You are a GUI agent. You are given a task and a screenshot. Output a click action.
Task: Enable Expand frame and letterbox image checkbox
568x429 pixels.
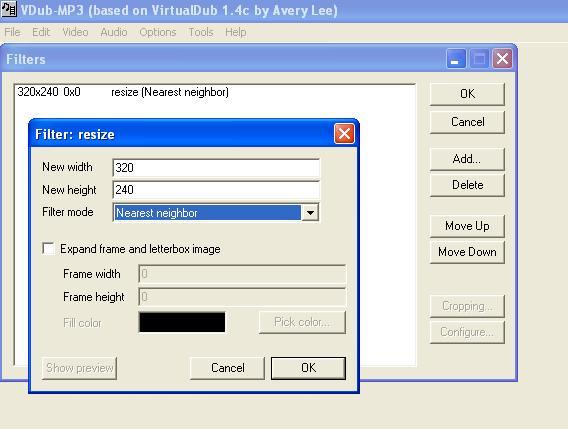point(49,249)
